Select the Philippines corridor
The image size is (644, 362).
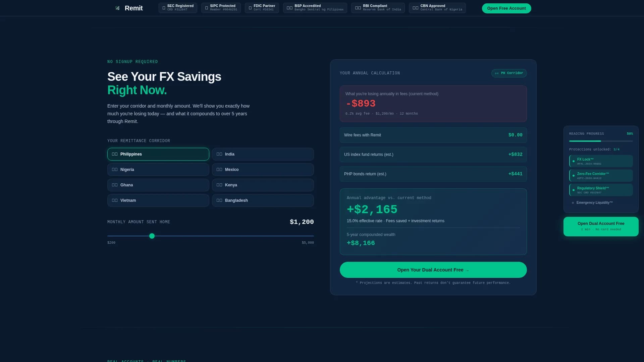(158, 154)
